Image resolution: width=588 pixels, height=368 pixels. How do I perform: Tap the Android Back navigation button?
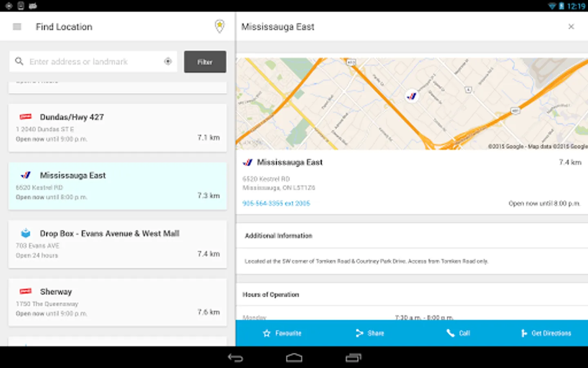coord(235,358)
